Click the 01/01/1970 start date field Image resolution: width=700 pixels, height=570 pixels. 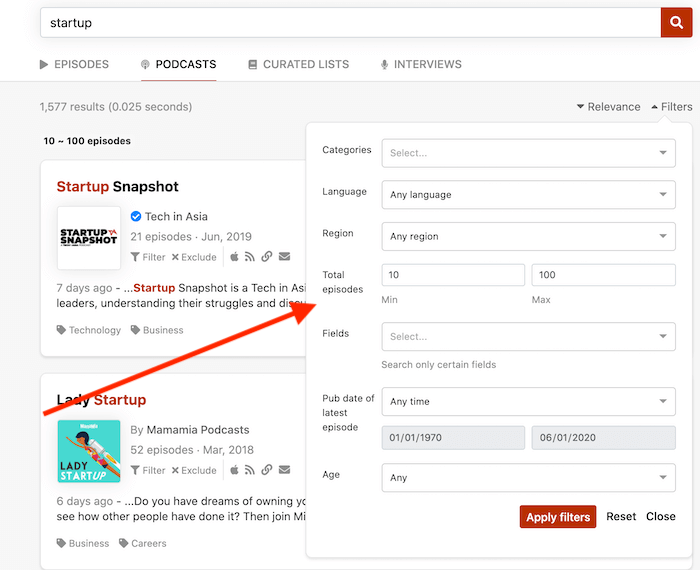pyautogui.click(x=453, y=437)
